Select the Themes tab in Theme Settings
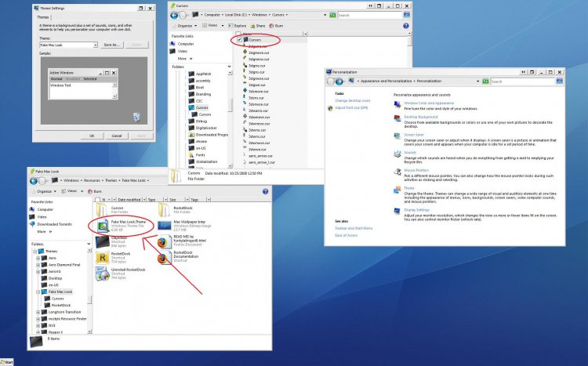Viewport: 588px width, 366px height. point(45,16)
